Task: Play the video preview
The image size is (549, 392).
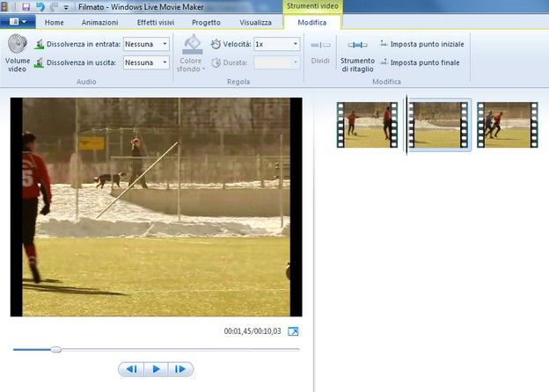Action: tap(156, 369)
